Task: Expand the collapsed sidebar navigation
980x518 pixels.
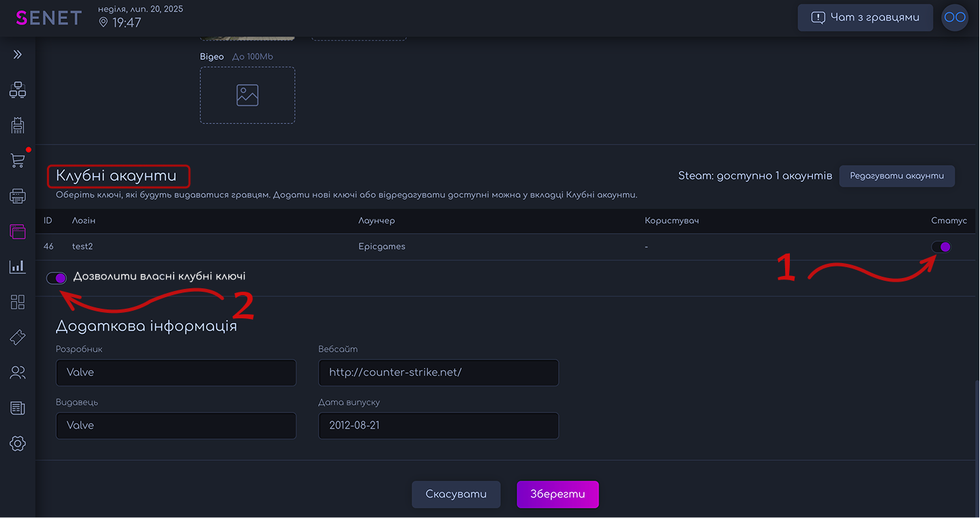Action: click(17, 53)
